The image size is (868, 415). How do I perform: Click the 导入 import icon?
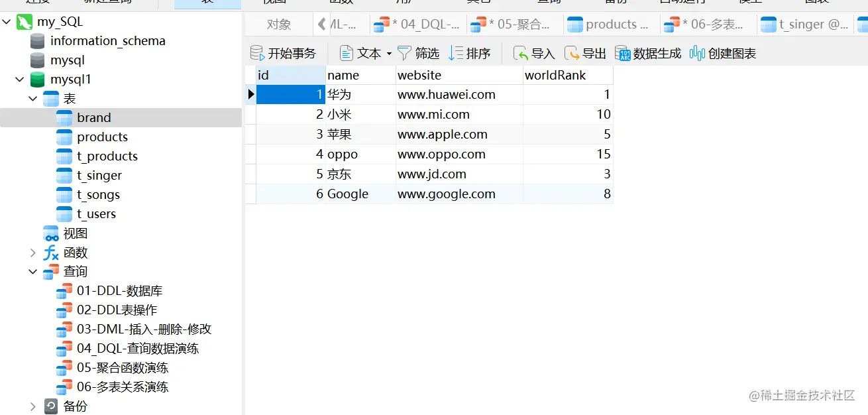pyautogui.click(x=521, y=54)
